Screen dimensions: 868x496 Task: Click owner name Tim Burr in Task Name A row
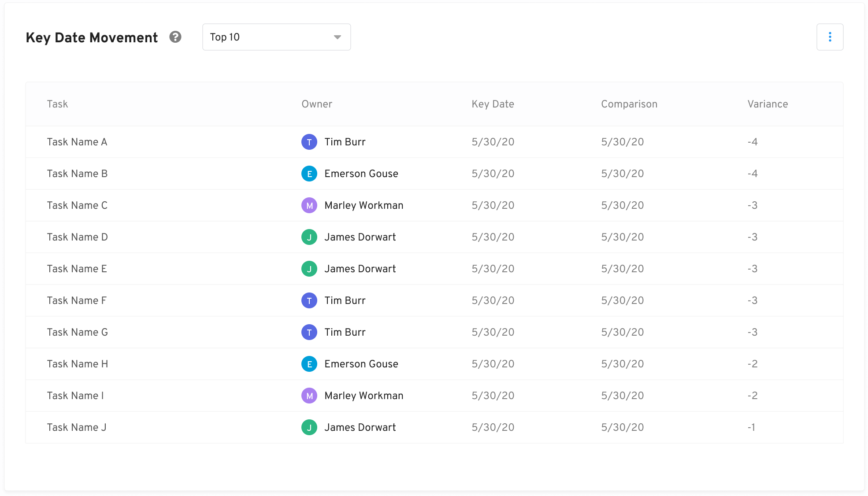tap(345, 142)
